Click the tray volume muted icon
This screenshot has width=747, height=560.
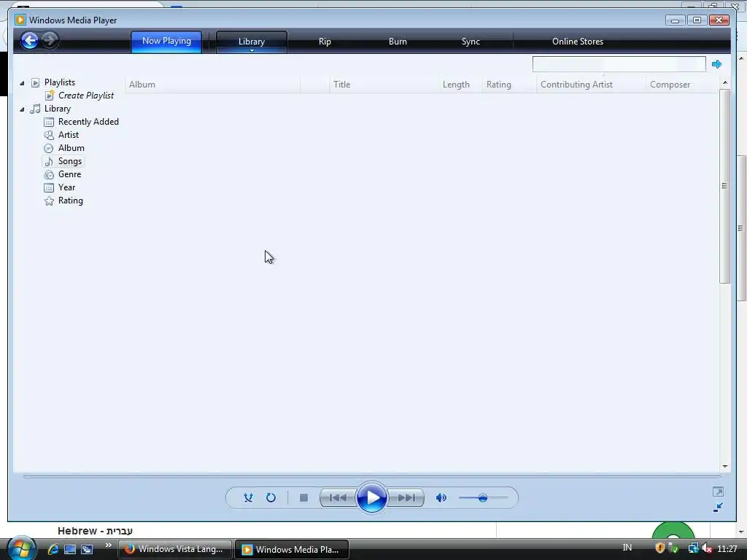(x=707, y=548)
